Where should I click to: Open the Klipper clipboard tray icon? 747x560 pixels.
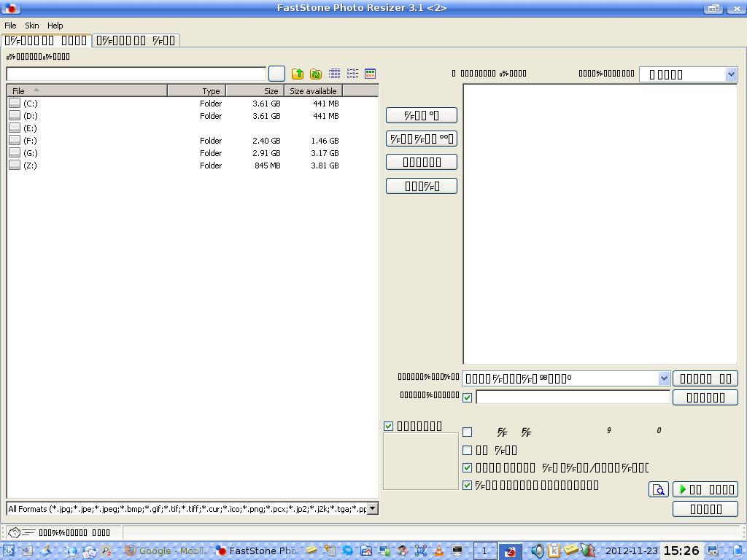pyautogui.click(x=554, y=551)
